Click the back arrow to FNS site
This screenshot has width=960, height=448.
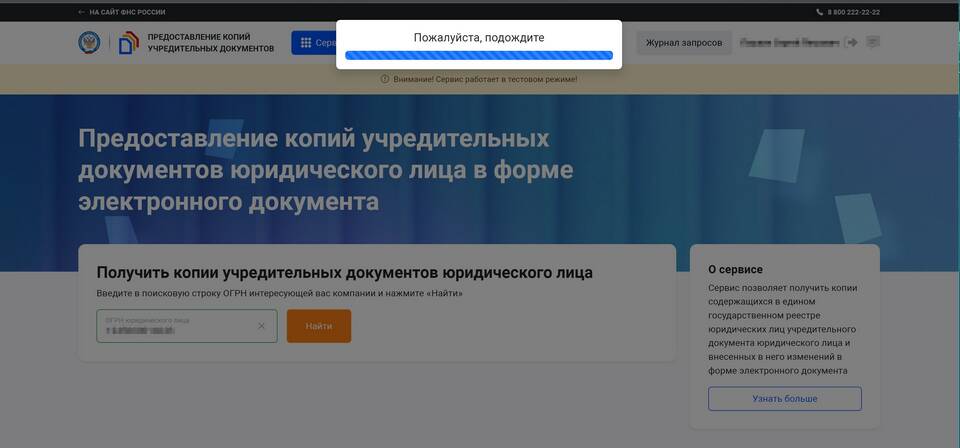[x=82, y=12]
